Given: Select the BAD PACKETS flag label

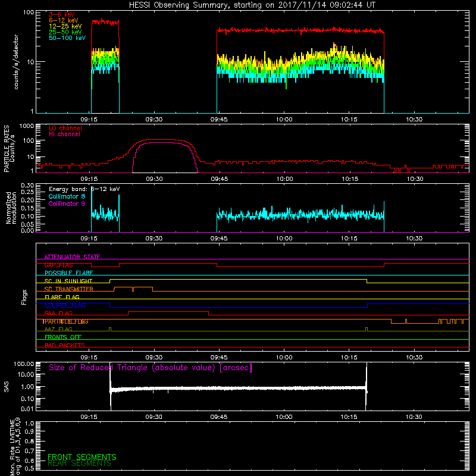Looking at the screenshot, I should coord(65,346).
